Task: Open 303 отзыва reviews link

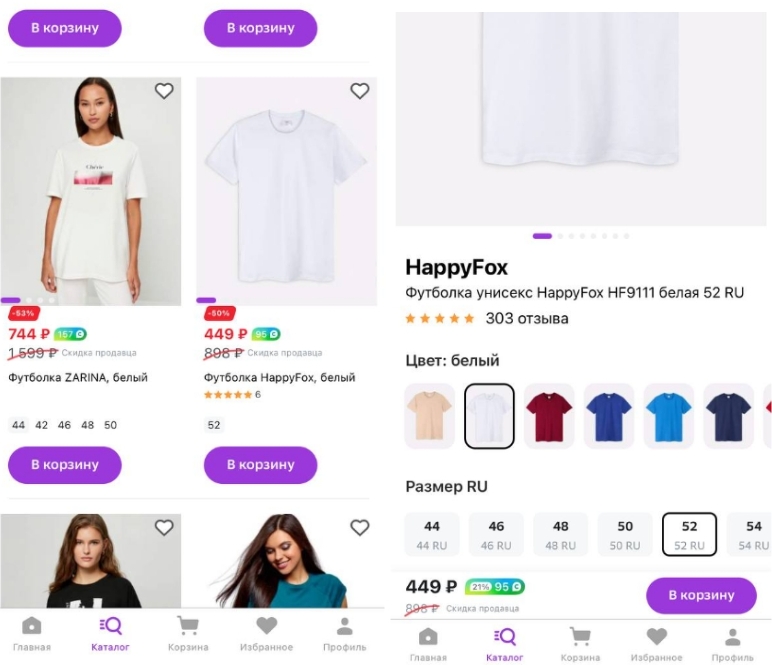Action: tap(526, 318)
